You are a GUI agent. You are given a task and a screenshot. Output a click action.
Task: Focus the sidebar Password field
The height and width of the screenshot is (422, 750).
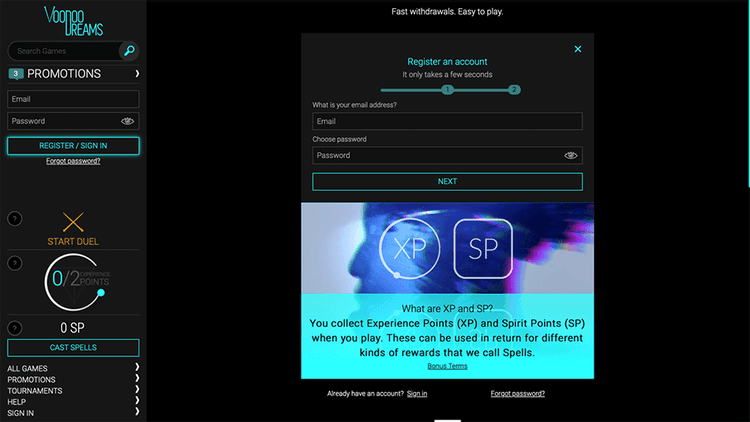click(x=73, y=121)
